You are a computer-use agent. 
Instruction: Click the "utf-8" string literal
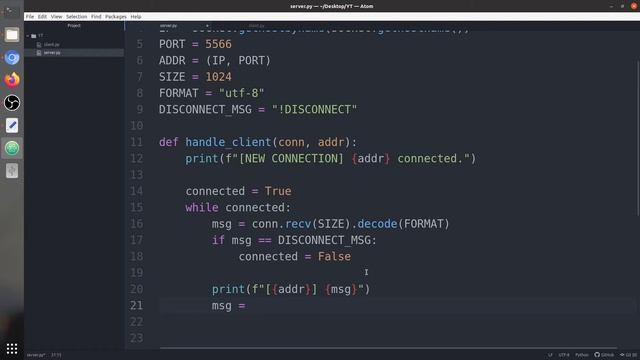click(x=242, y=93)
